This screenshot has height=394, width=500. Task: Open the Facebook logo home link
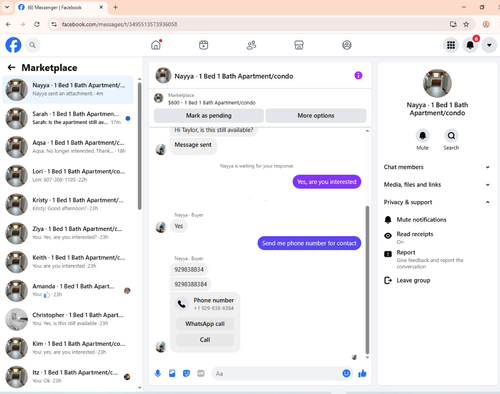point(13,45)
